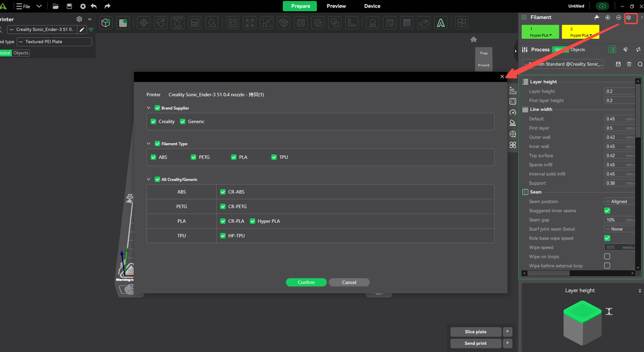Screen dimensions: 644x352
Task: Click the faucet flush icon in Filament header
Action: [x=597, y=17]
